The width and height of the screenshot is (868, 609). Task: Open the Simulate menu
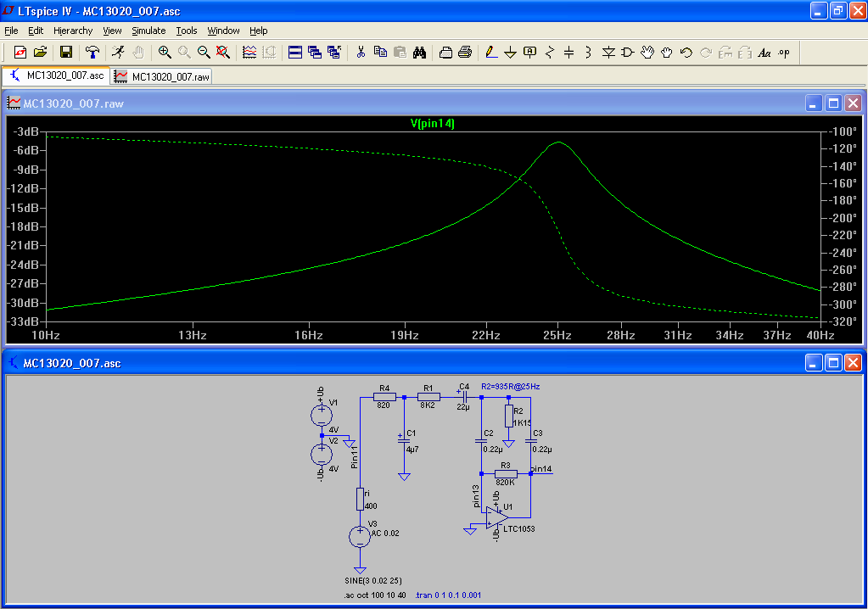tap(148, 31)
